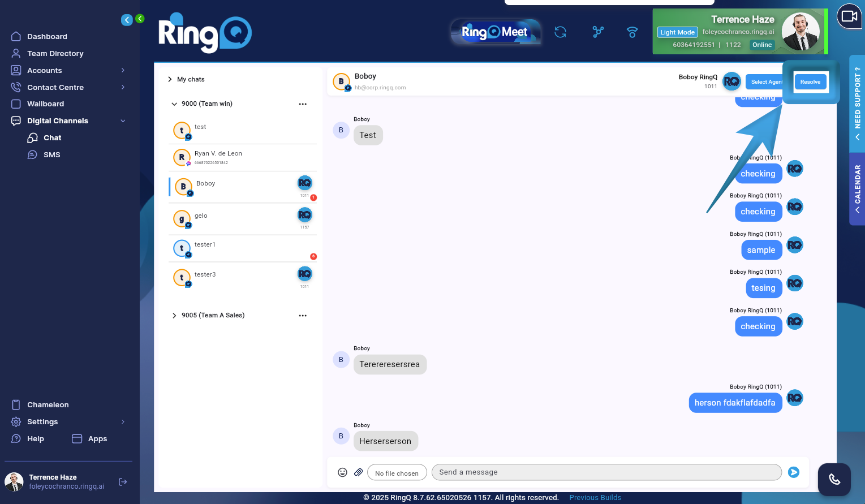Image resolution: width=865 pixels, height=504 pixels.
Task: Click the phone handset icon bottom right
Action: tap(834, 479)
